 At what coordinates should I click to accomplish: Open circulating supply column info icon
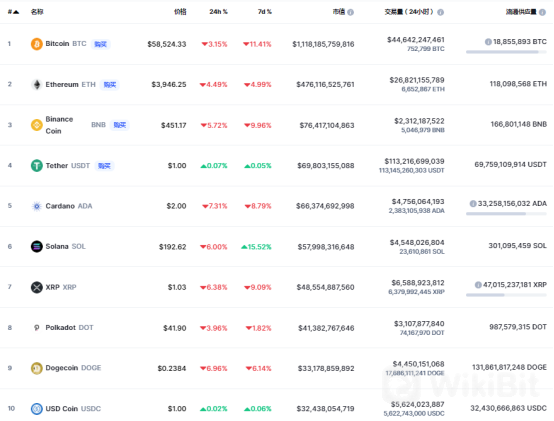click(x=543, y=12)
